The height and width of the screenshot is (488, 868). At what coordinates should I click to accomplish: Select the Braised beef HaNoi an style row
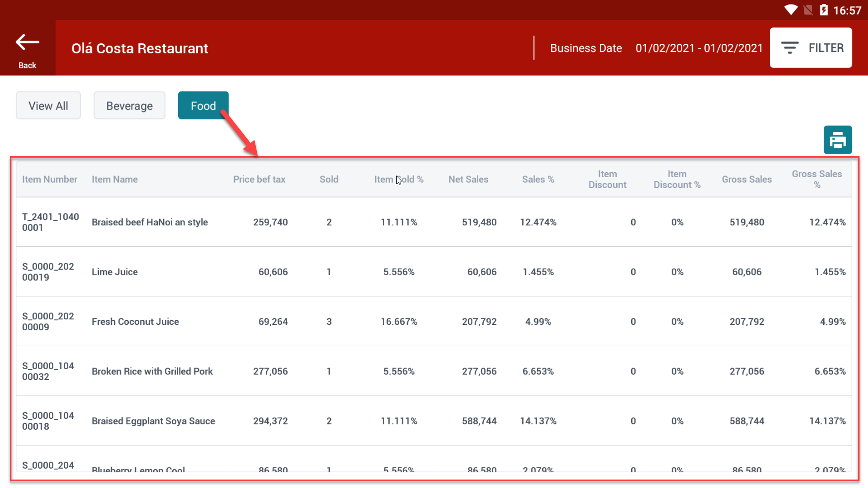149,222
